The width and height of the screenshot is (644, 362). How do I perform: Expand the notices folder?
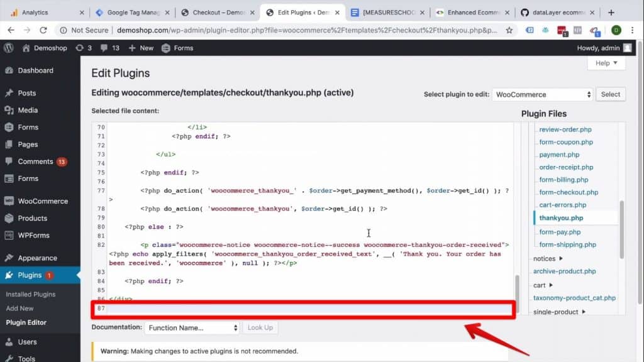tap(548, 258)
